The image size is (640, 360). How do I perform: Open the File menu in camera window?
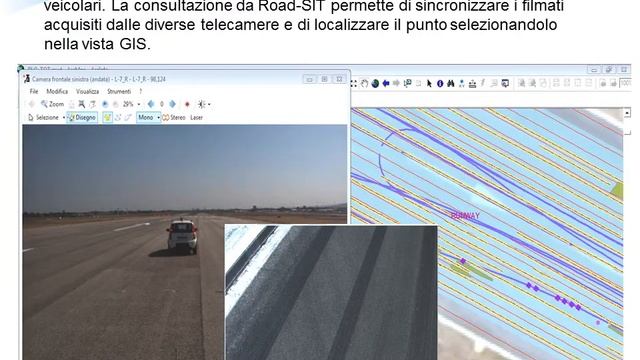tap(34, 91)
